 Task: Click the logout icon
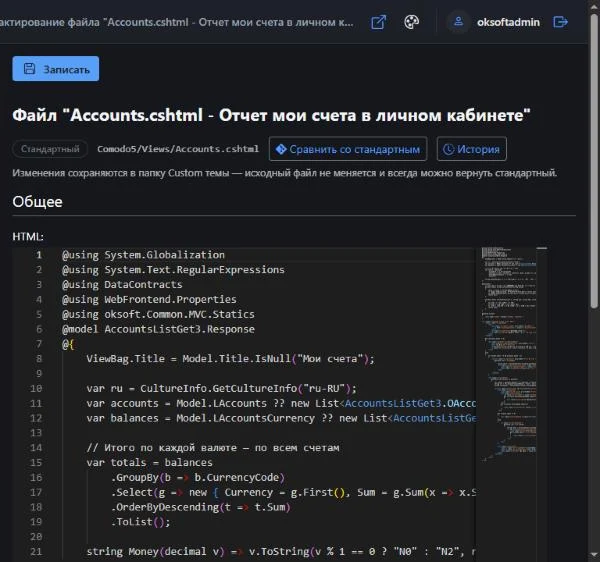click(560, 22)
